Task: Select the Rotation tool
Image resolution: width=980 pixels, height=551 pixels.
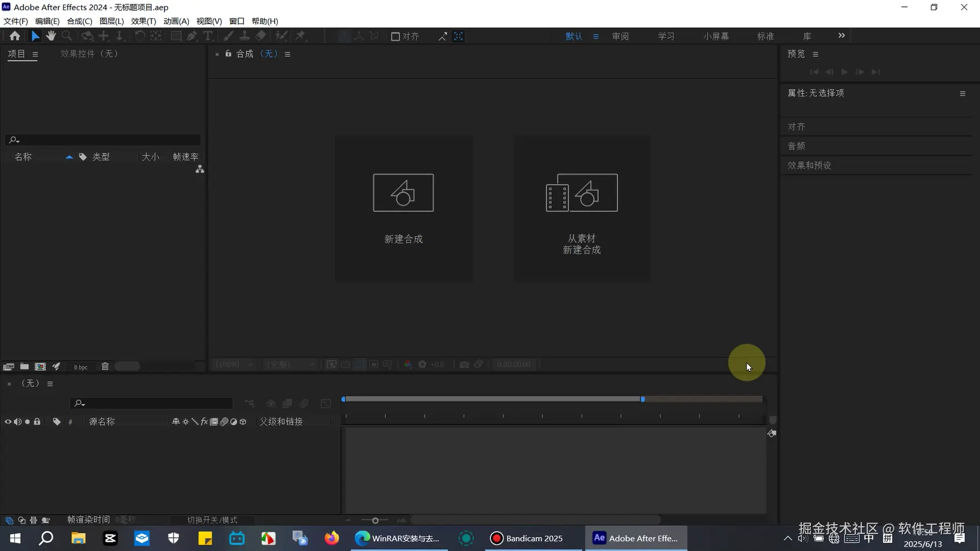Action: coord(140,36)
